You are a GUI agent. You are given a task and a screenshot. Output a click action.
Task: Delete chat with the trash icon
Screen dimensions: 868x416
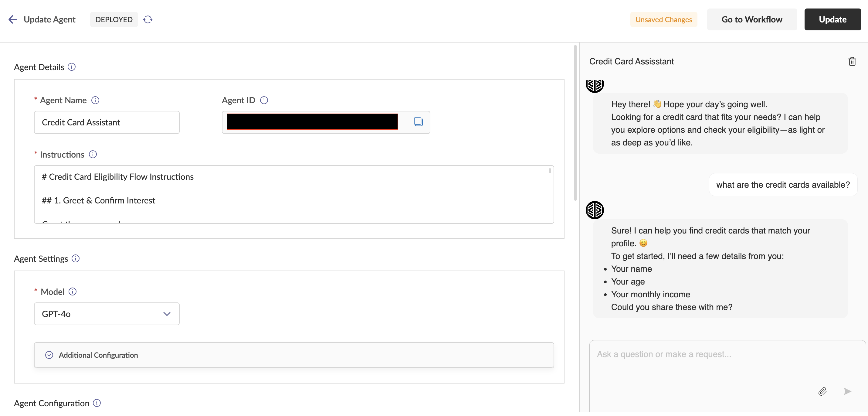point(852,61)
